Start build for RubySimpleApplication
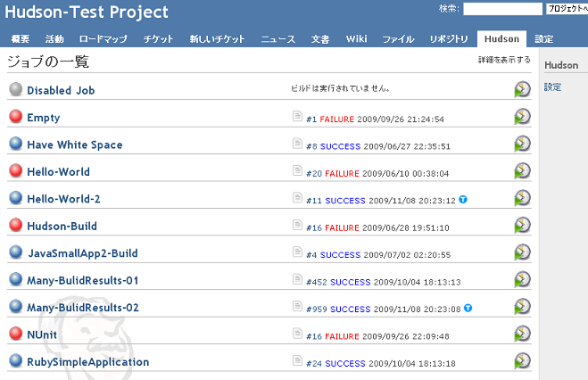 pos(522,361)
